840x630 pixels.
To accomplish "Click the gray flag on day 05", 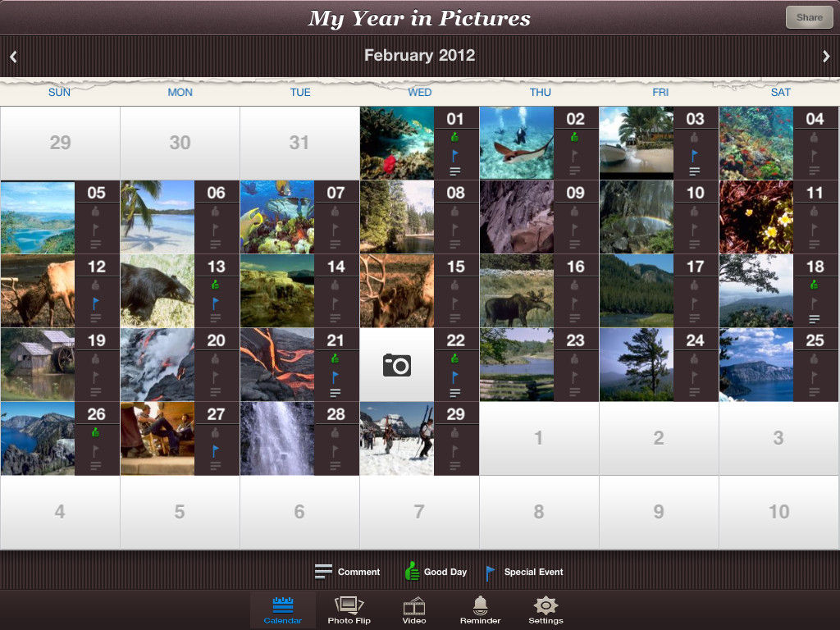I will point(95,230).
